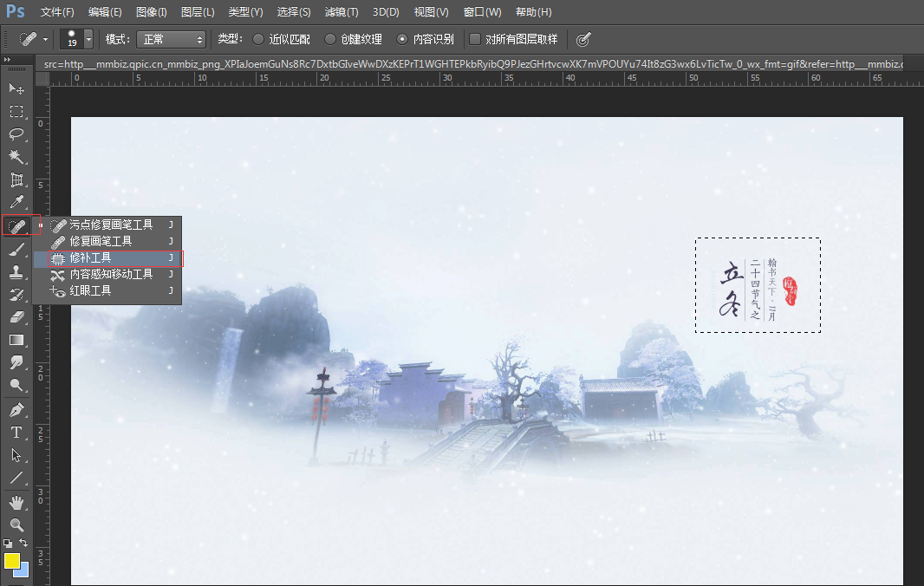Screen dimensions: 924x586
Task: Select the Pen tool
Action: coord(16,410)
